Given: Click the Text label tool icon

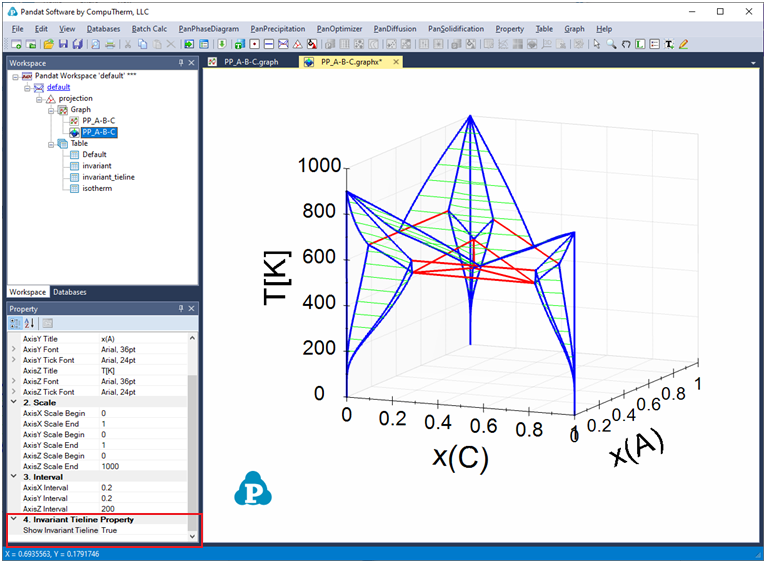Looking at the screenshot, I should (x=669, y=44).
